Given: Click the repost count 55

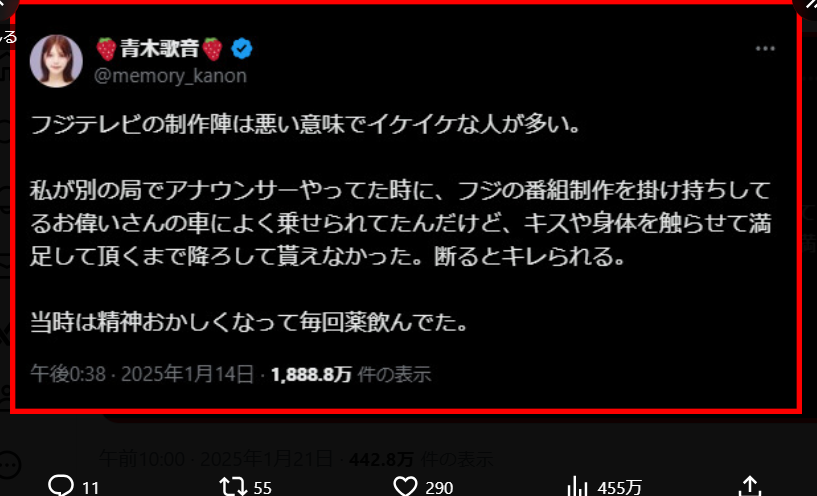Looking at the screenshot, I should point(263,488).
